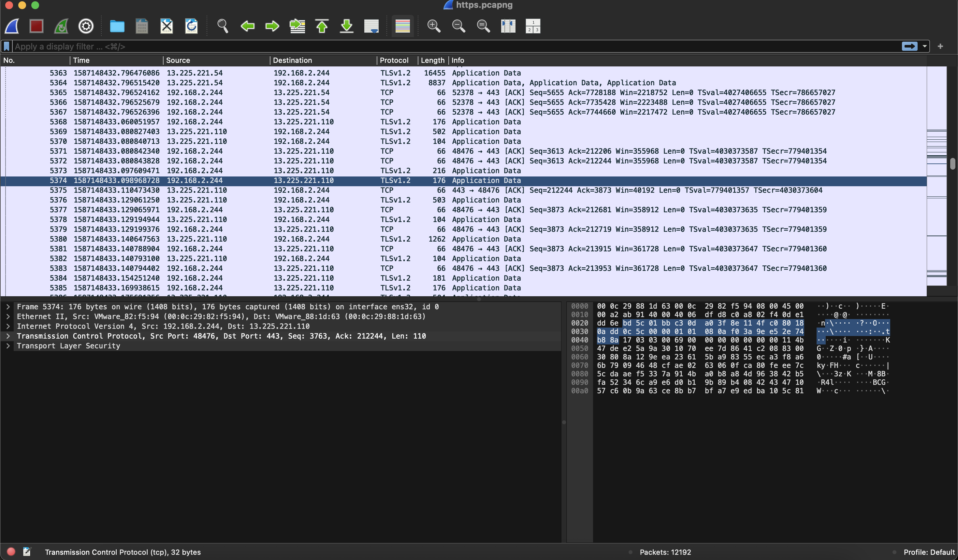This screenshot has width=958, height=560.
Task: Click the Profile: Default status text
Action: tap(929, 552)
